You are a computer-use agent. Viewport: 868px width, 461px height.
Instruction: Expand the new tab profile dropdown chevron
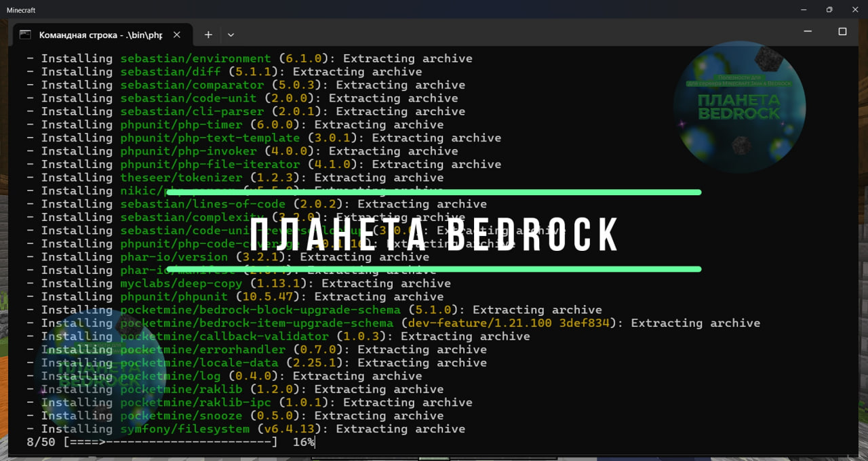(231, 35)
